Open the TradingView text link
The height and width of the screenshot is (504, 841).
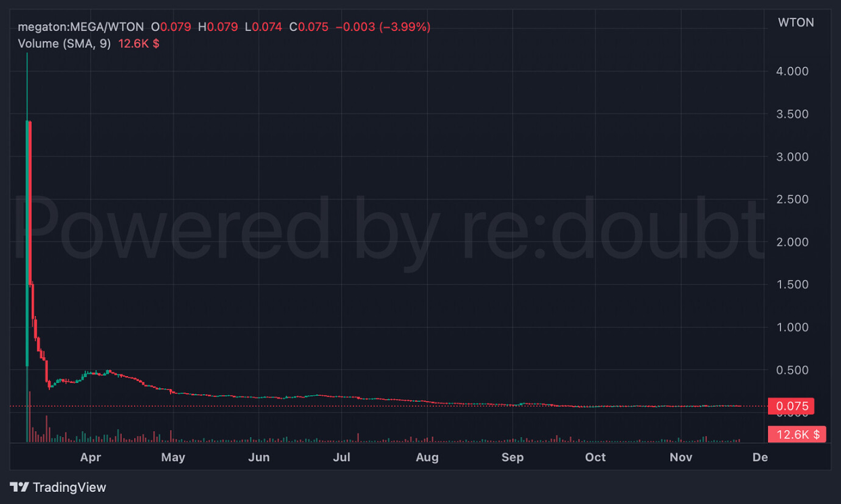pyautogui.click(x=69, y=487)
